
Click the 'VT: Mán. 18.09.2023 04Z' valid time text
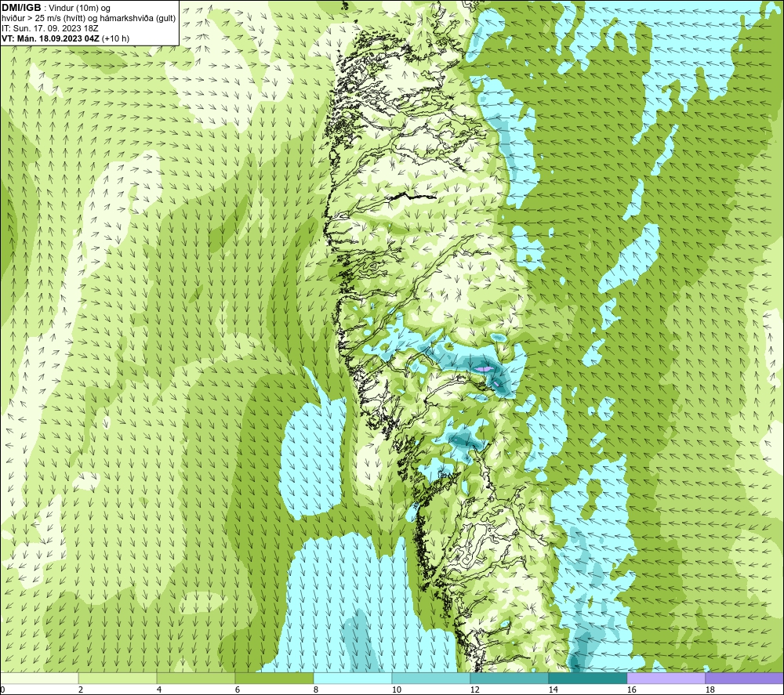[50, 38]
